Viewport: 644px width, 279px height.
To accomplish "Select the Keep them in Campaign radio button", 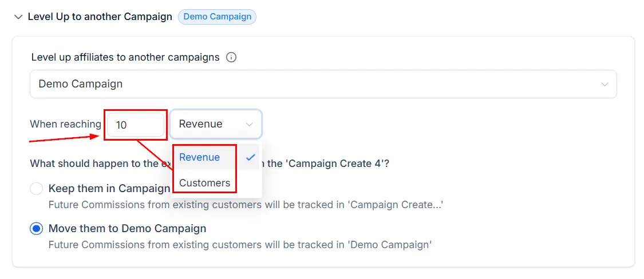I will pyautogui.click(x=36, y=189).
